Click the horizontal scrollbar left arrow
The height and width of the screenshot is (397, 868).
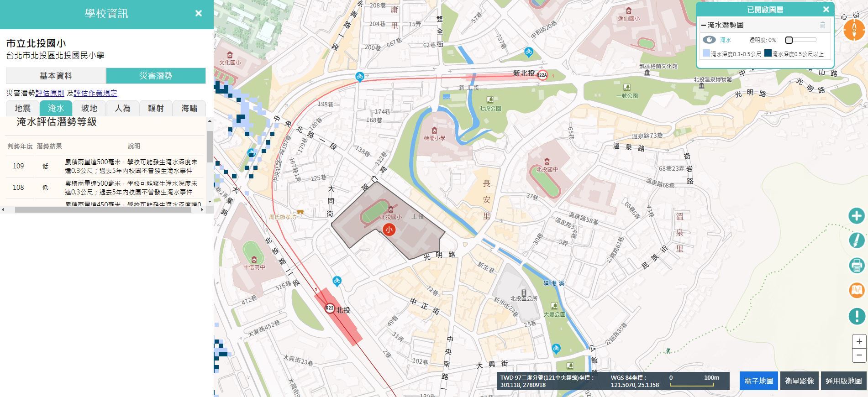(3, 210)
